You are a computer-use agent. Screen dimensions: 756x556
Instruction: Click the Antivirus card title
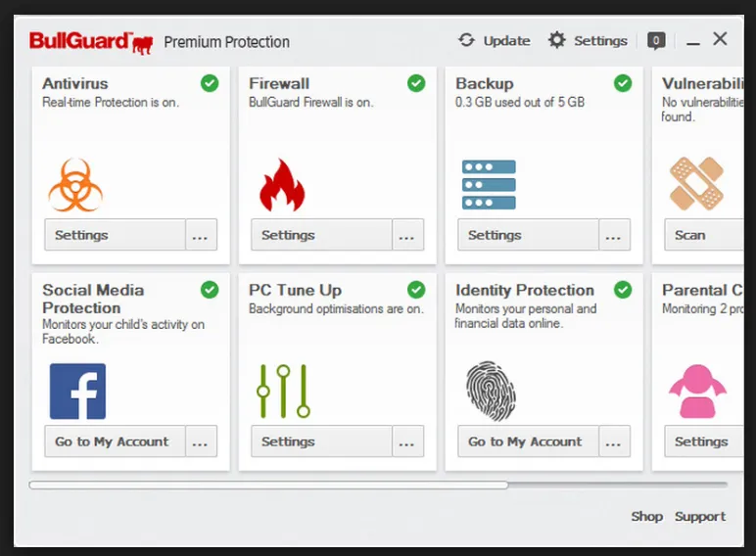click(x=75, y=83)
